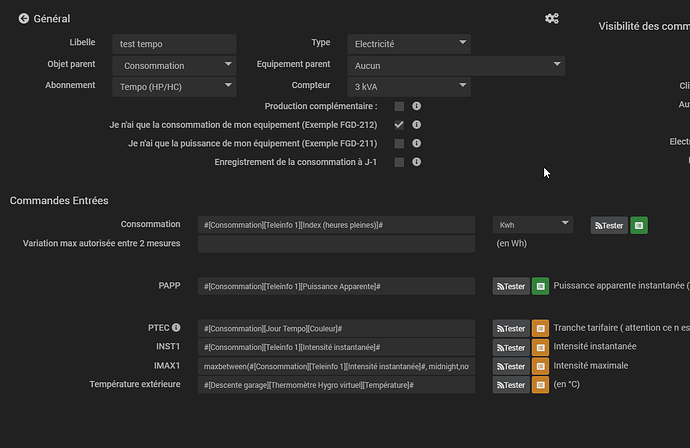Check the FGD-211 puissance-only checkbox
This screenshot has width=690, height=448.
click(x=399, y=143)
